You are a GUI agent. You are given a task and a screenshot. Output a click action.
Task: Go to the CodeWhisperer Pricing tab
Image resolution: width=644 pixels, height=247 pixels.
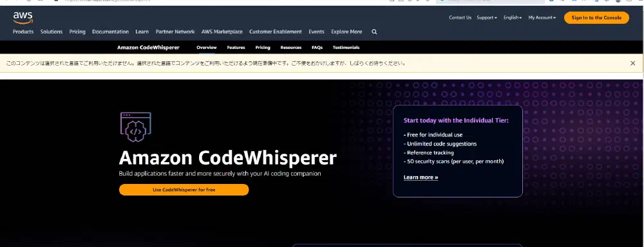tap(263, 47)
